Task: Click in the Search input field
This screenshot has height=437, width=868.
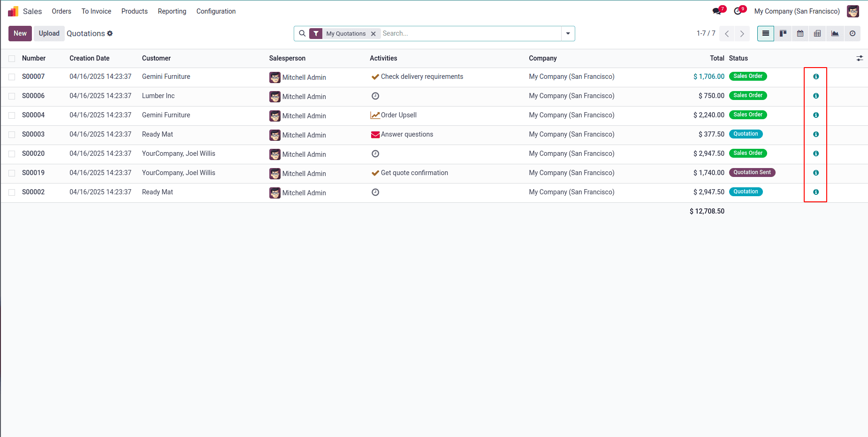Action: click(x=471, y=33)
